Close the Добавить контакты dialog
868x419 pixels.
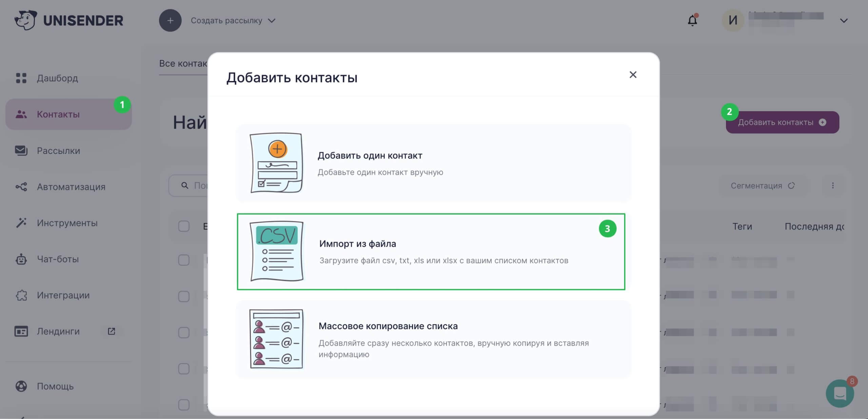(x=633, y=75)
